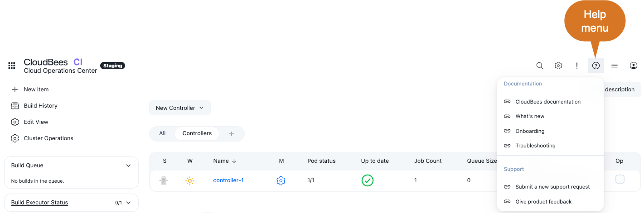The width and height of the screenshot is (644, 213).
Task: Click controller-1 sunny weather icon
Action: pos(190,181)
